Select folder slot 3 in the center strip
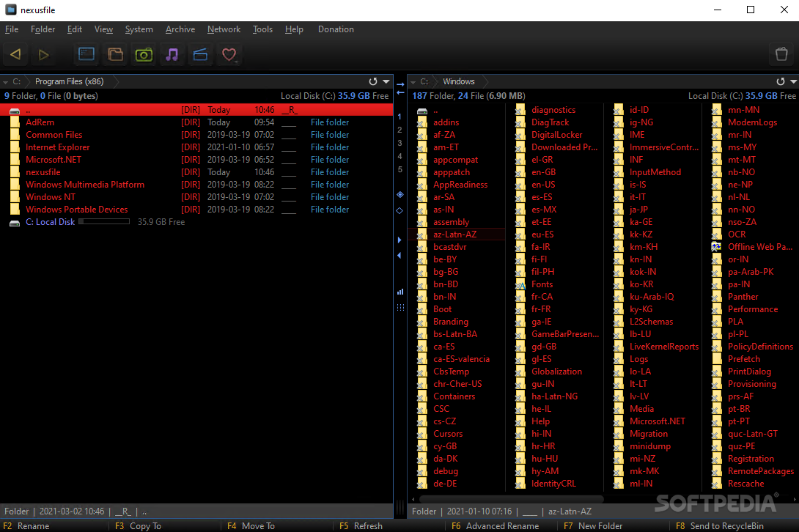Viewport: 799px width, 532px height. (399, 143)
